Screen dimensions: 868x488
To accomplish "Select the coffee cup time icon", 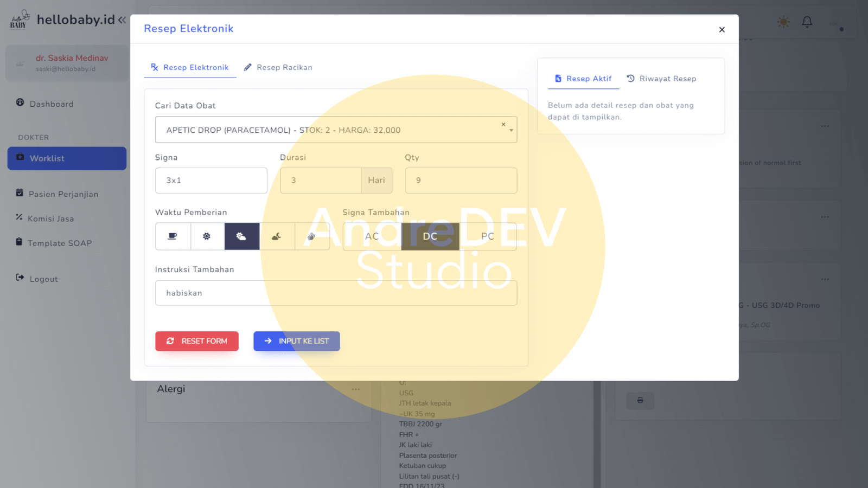I will coord(173,236).
